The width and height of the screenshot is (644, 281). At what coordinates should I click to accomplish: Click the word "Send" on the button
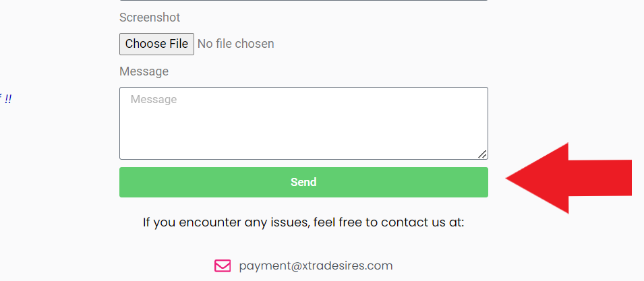[303, 182]
